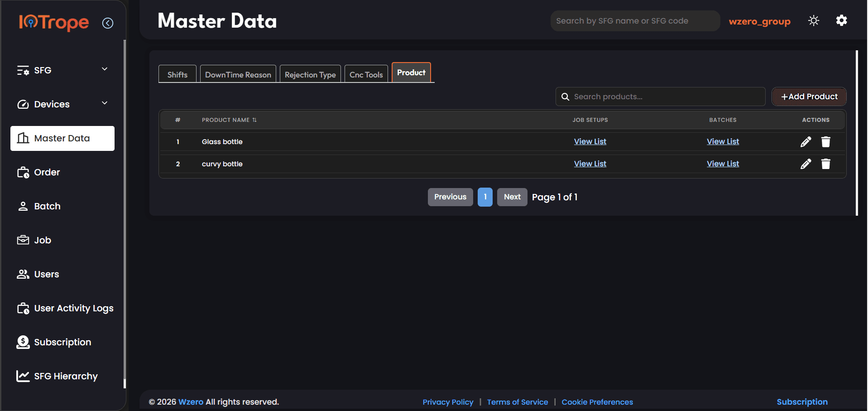Switch to the Cnc Tools tab

tap(366, 74)
